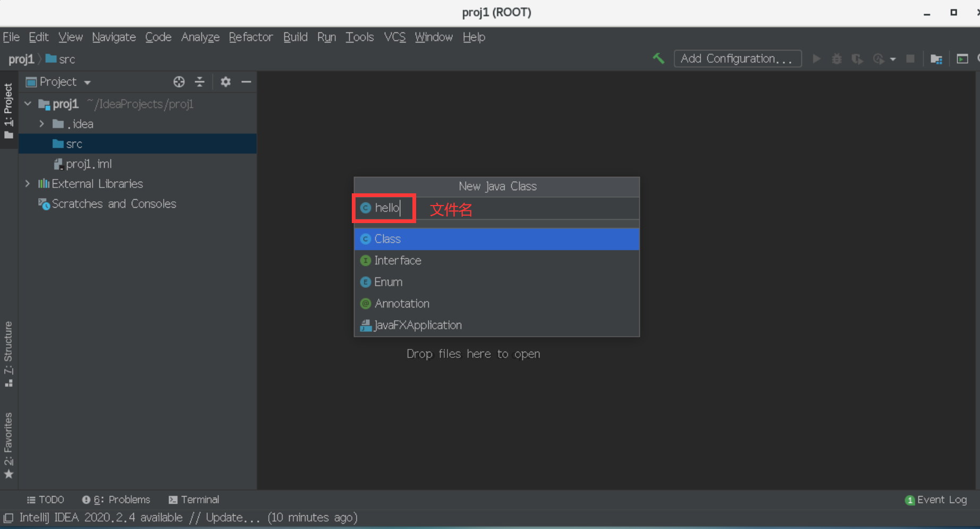
Task: Open the TODO tool window
Action: [x=46, y=500]
